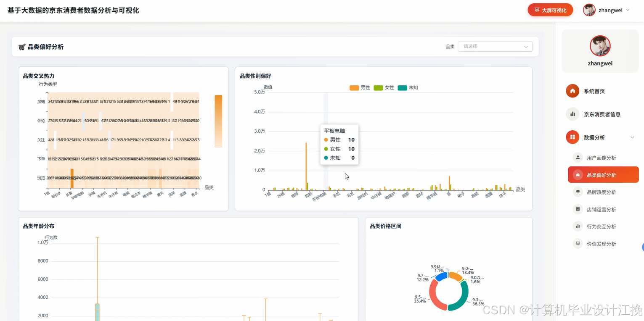Screen dimensions: 644x321
Task: Click the heatmap color scale slider
Action: coord(218,121)
